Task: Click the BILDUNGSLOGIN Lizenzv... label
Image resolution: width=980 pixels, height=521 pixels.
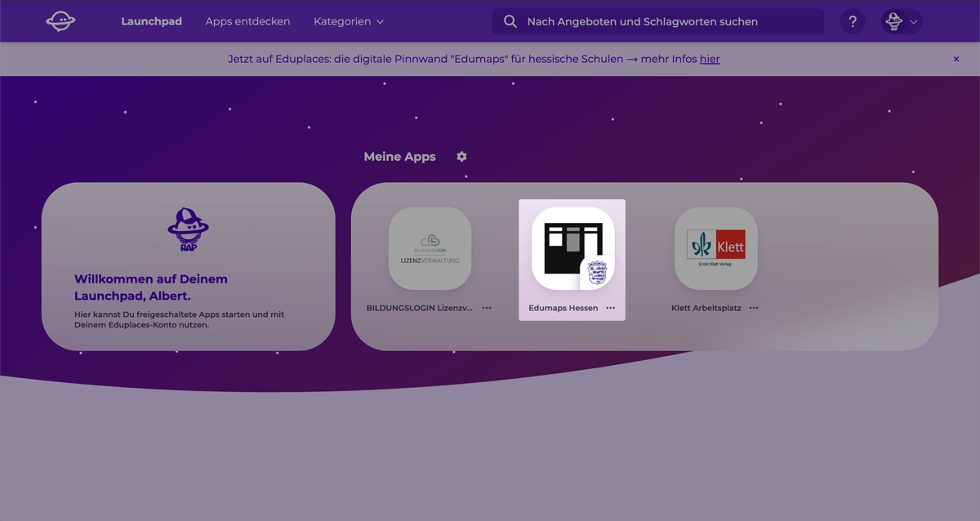Action: [x=420, y=308]
